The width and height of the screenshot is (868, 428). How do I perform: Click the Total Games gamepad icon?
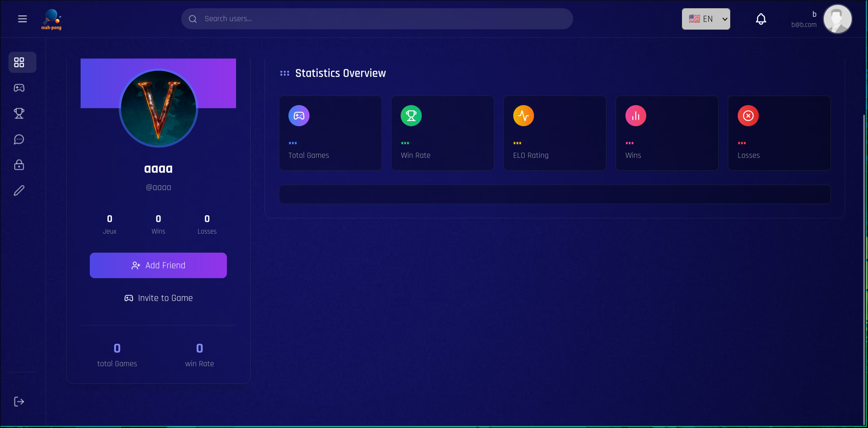click(x=299, y=116)
